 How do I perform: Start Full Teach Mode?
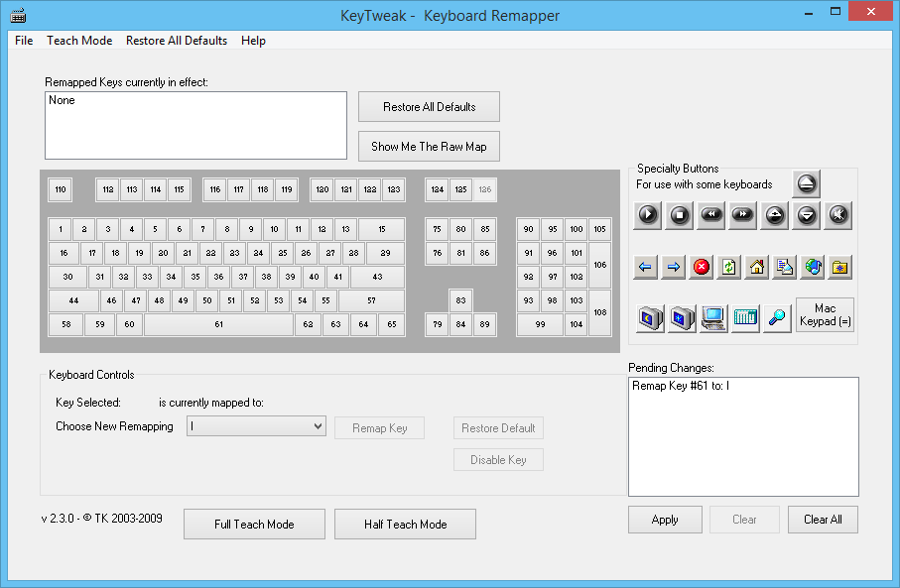tap(254, 525)
